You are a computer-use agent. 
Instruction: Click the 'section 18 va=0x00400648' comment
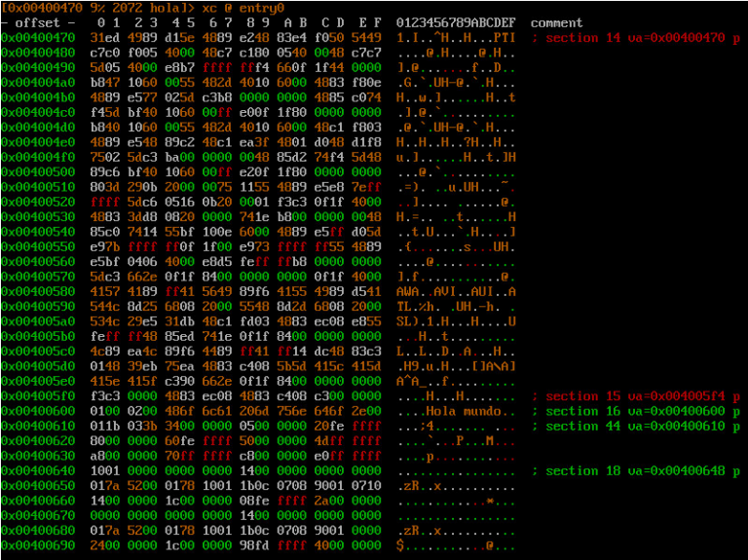tap(635, 471)
